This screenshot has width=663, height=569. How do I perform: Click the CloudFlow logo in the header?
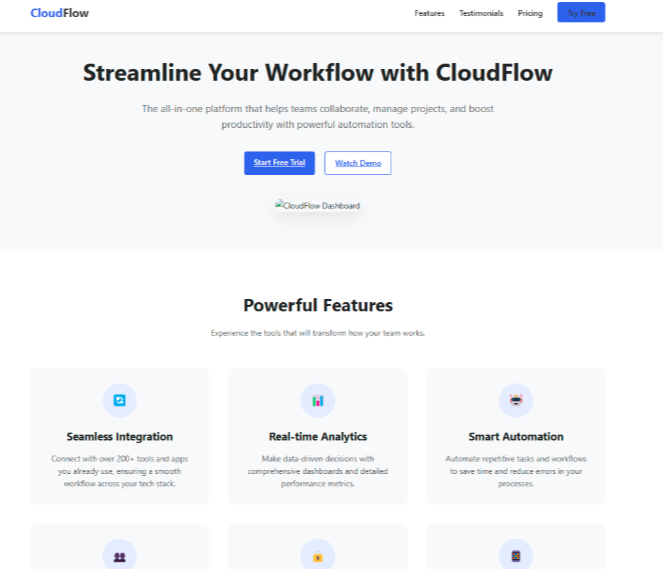click(59, 13)
